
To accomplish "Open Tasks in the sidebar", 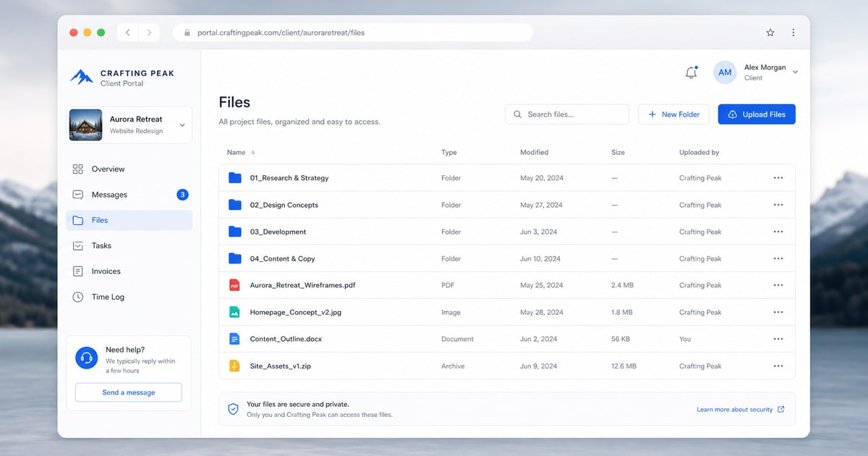I will coord(129,245).
